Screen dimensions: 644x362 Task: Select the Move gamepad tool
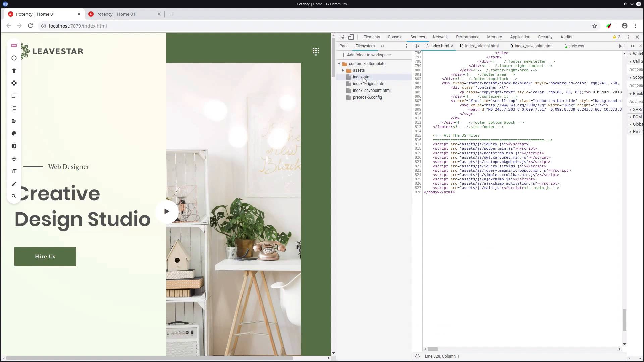tap(14, 83)
